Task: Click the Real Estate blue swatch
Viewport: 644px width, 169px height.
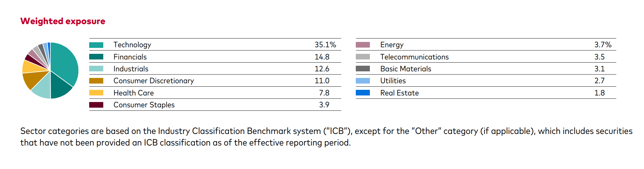Action: (x=363, y=93)
